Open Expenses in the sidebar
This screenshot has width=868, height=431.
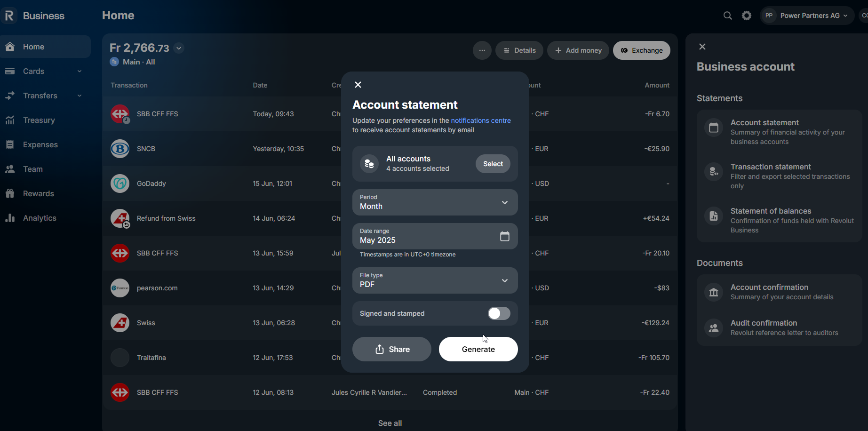(46, 144)
